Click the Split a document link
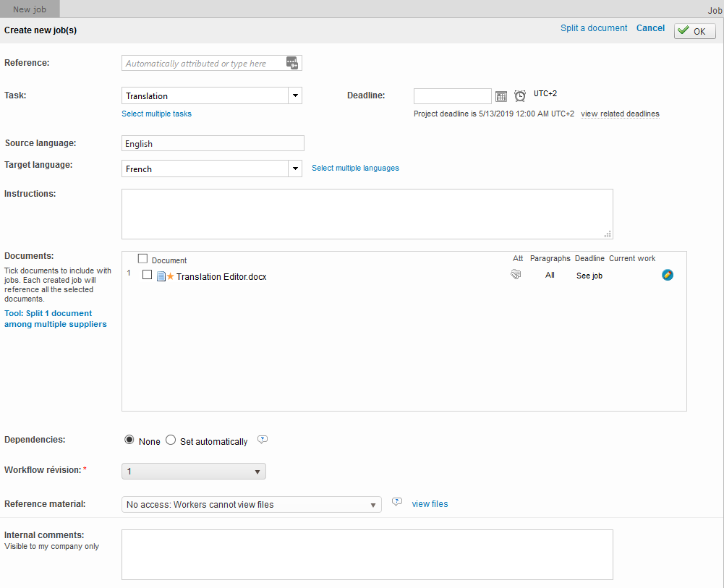Screen dimensions: 724x588 (x=594, y=28)
